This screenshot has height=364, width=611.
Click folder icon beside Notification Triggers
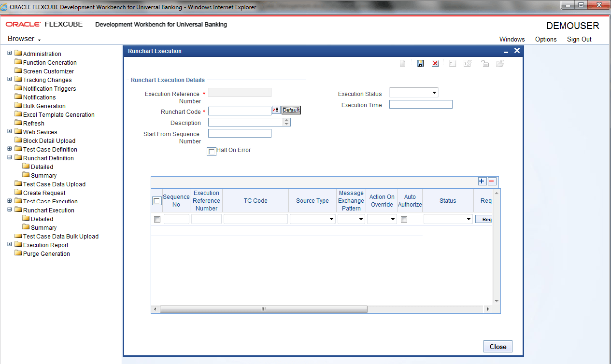click(x=18, y=88)
